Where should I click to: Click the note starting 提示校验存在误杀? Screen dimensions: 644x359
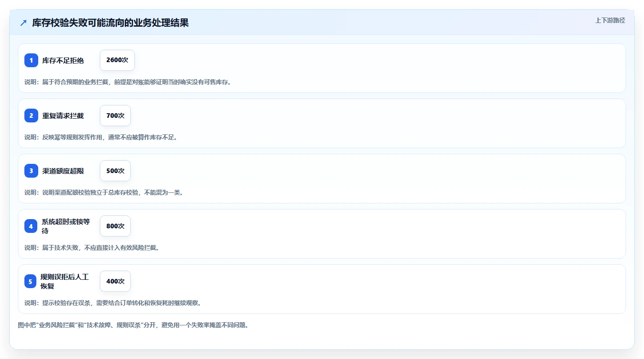[113, 303]
